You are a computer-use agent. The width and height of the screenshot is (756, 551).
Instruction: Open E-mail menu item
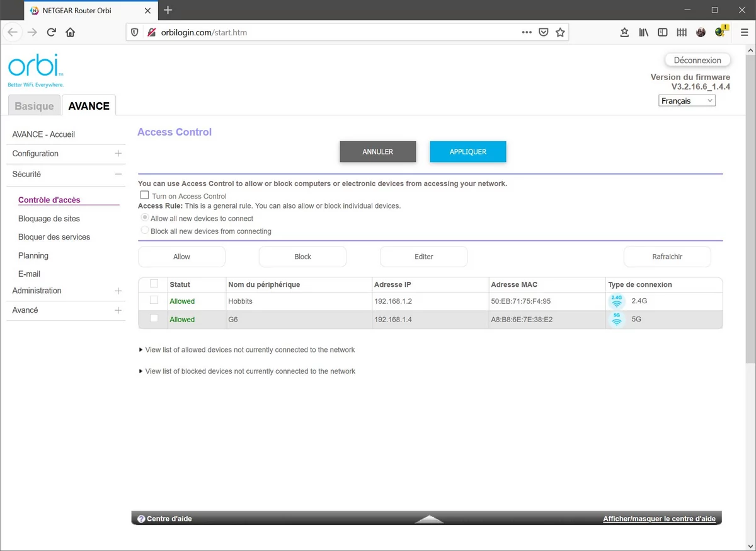tap(29, 274)
